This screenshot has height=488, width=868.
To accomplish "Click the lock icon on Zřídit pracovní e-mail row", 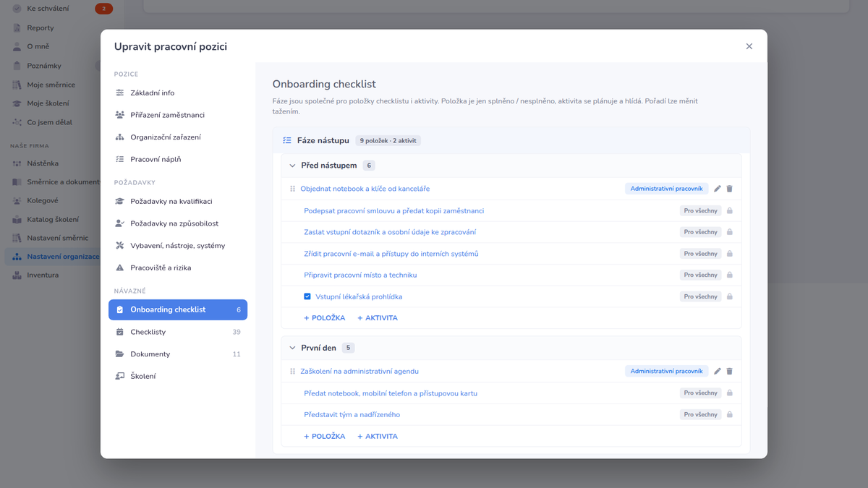I will pyautogui.click(x=729, y=254).
